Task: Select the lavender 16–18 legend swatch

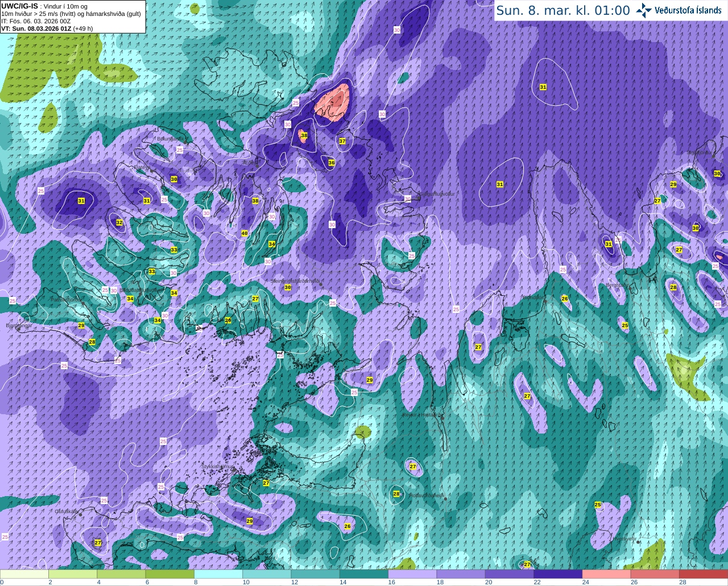Action: pos(412,573)
